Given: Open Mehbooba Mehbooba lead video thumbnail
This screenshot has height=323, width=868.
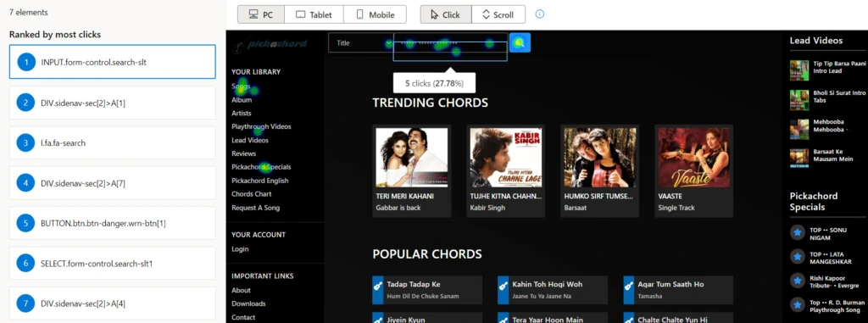Looking at the screenshot, I should pyautogui.click(x=799, y=129).
